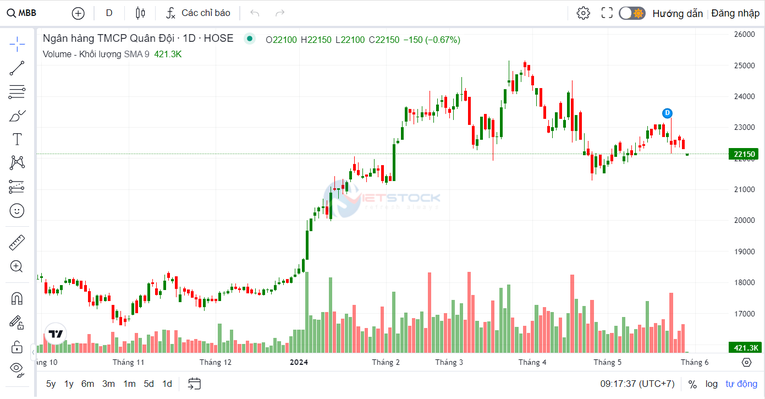Select the Fibonacci retracement tool
Viewport: 765px width, 399px height.
point(17,92)
